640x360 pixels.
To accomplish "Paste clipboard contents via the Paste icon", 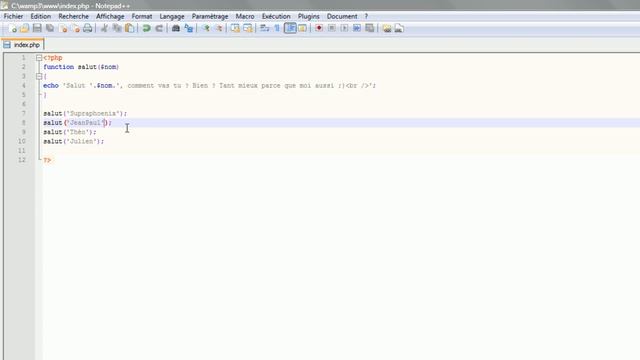I will coord(130,28).
